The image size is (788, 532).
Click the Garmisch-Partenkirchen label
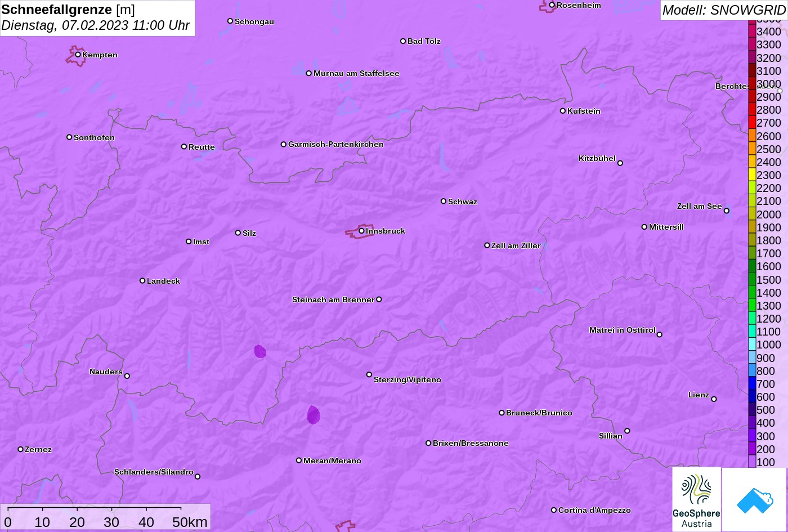[336, 145]
